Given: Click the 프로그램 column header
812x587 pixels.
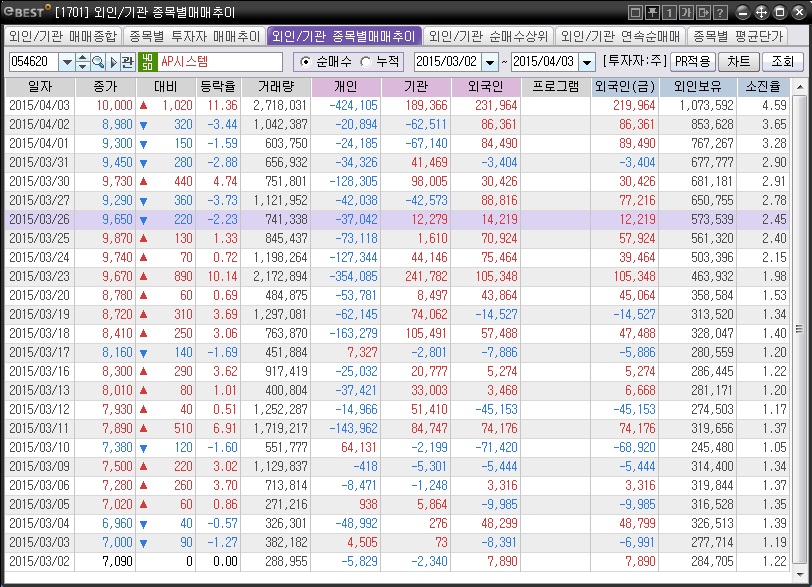Looking at the screenshot, I should coord(556,86).
